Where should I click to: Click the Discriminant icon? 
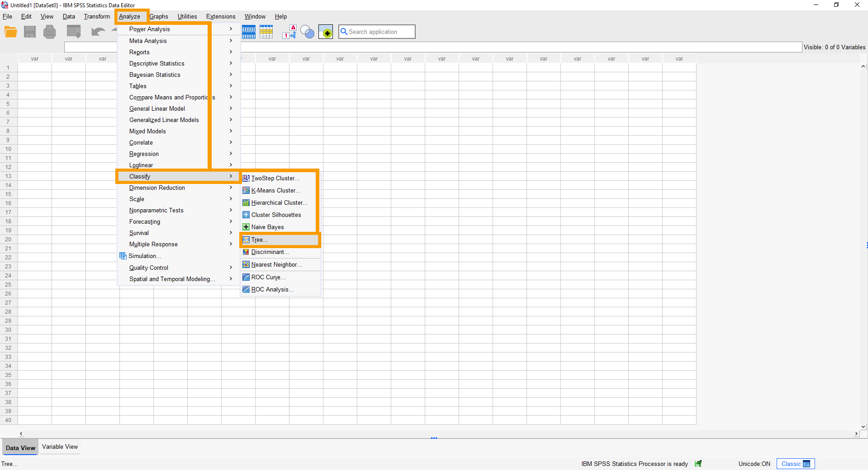coord(246,252)
